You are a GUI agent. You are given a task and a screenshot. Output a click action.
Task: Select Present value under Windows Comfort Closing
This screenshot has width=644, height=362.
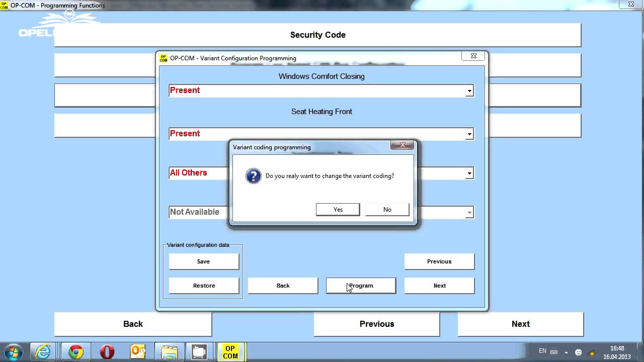185,90
